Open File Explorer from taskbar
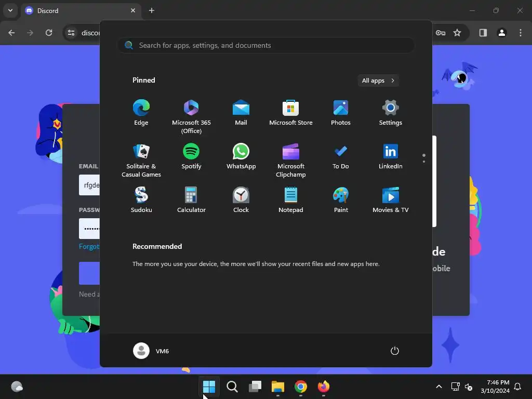Viewport: 532px width, 399px height. pos(277,387)
